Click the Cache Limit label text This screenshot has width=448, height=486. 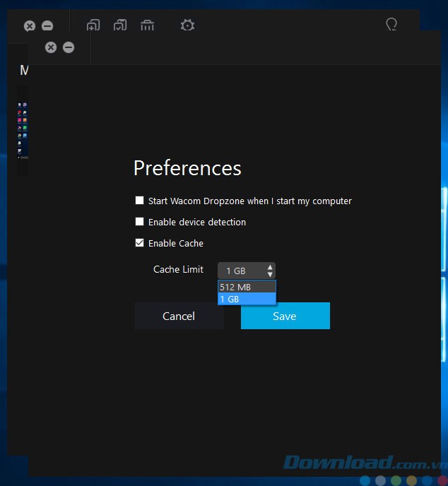[178, 270]
